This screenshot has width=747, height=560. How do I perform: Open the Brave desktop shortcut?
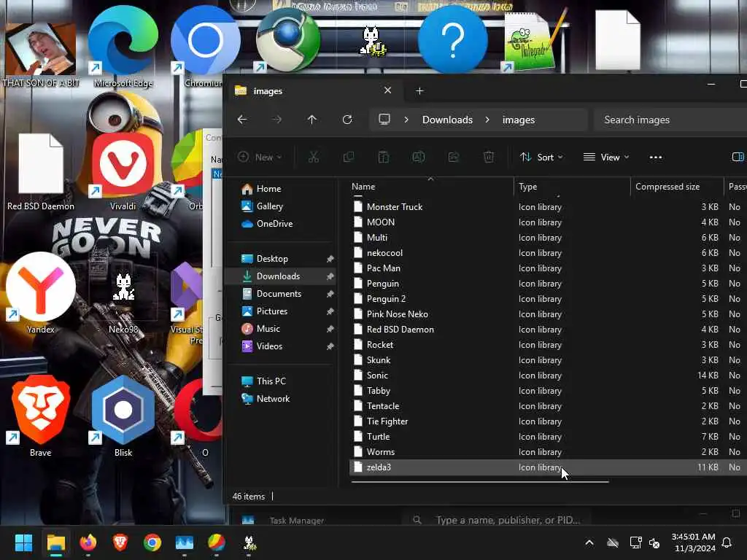click(x=41, y=416)
